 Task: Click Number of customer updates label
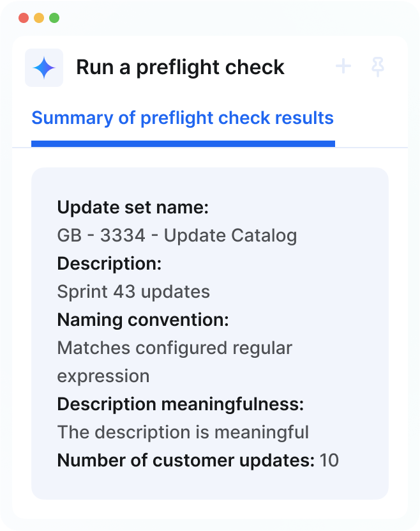tap(186, 460)
